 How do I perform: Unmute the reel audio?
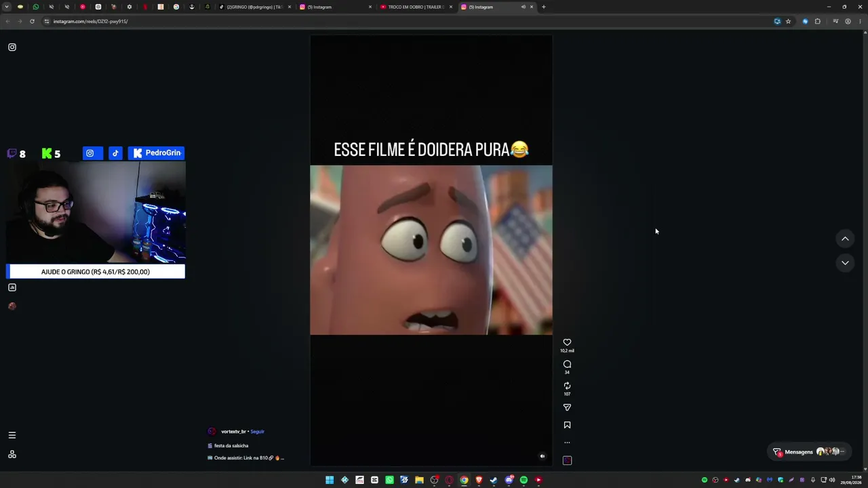click(x=542, y=456)
